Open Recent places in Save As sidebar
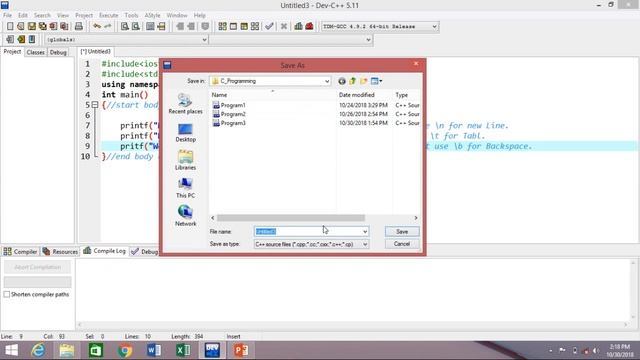Screen dimensions: 640x360 (x=185, y=104)
